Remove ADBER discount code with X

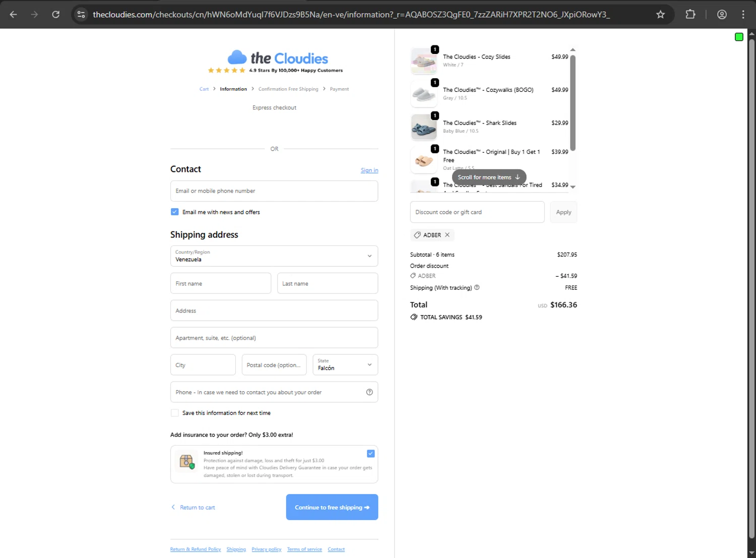[x=447, y=235]
